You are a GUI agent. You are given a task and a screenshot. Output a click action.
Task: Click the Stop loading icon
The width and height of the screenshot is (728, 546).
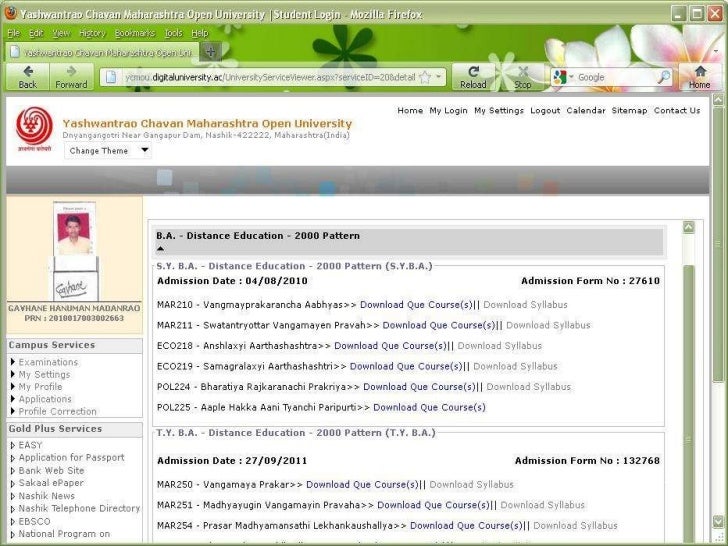coord(522,73)
